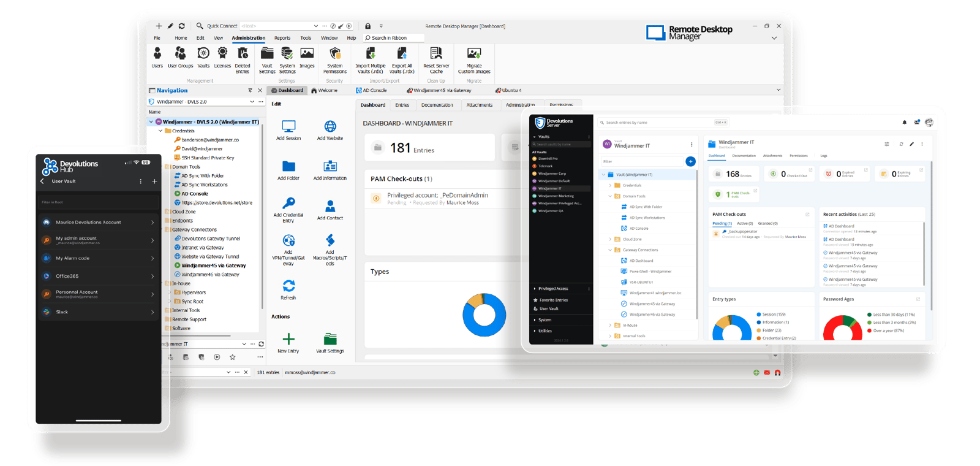Collapse Domain Tools in Devolutions Server tree
Screen dimensions: 980x466
click(x=610, y=196)
